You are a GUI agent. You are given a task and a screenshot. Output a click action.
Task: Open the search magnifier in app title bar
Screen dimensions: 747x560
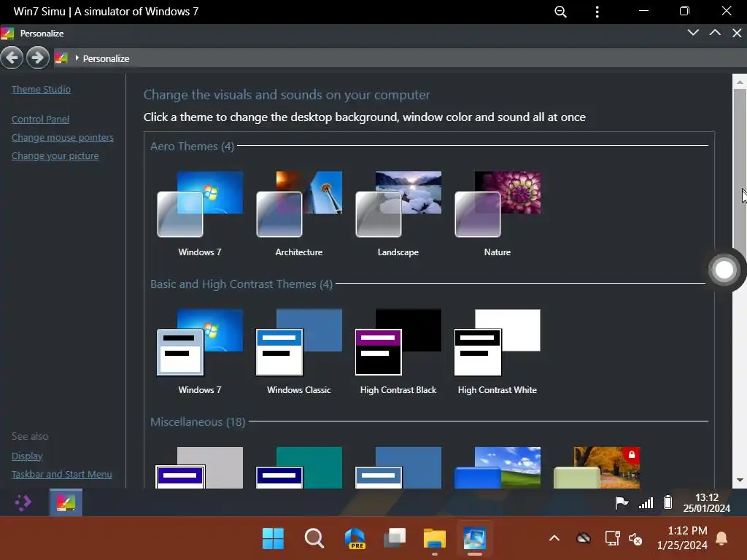561,12
